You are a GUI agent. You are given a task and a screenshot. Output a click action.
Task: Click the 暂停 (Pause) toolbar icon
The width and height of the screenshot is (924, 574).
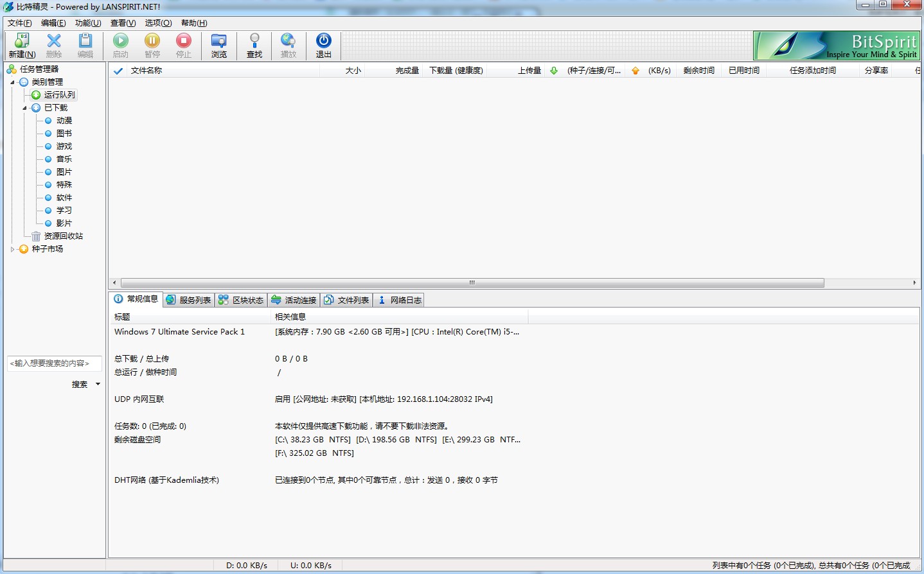coord(152,42)
